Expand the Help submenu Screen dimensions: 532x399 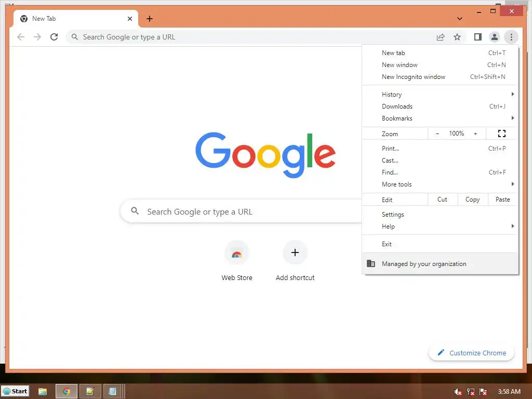(x=440, y=227)
